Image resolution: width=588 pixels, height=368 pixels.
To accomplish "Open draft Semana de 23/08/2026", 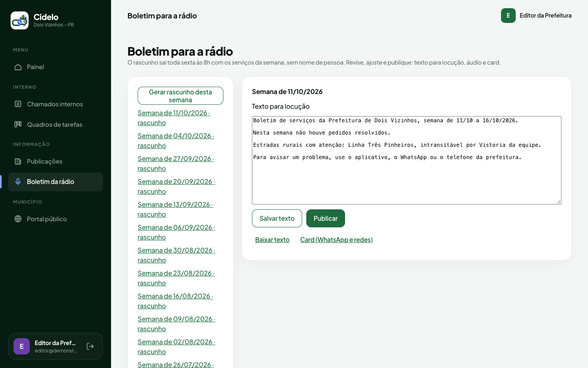I will [x=176, y=278].
